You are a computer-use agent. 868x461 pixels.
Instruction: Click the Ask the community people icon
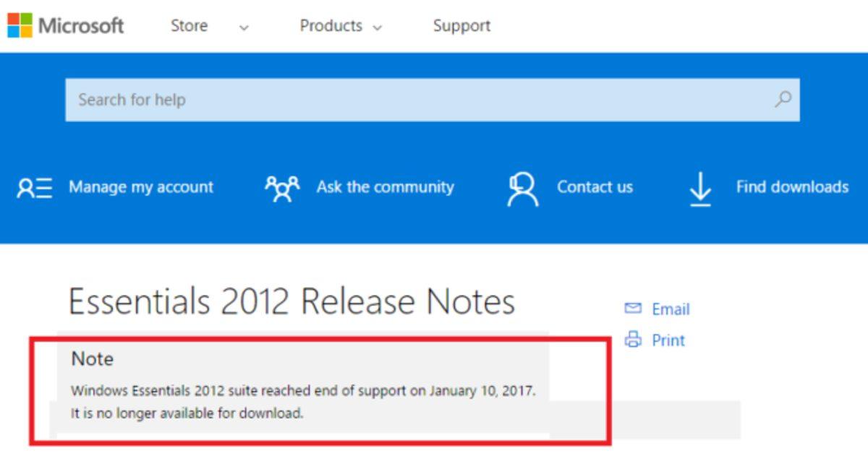tap(281, 188)
